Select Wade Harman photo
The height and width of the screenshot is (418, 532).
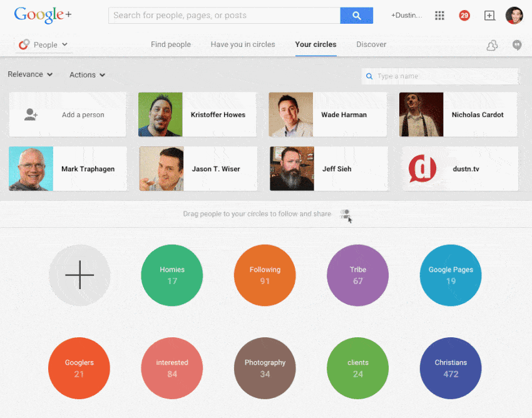coord(291,115)
